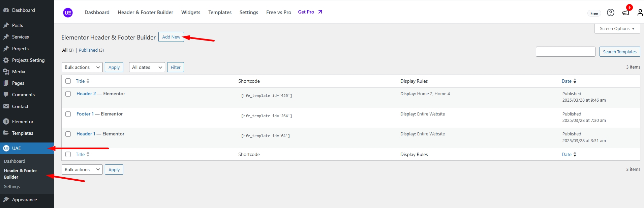Click the Elementor icon in sidebar
The width and height of the screenshot is (644, 208).
6,122
